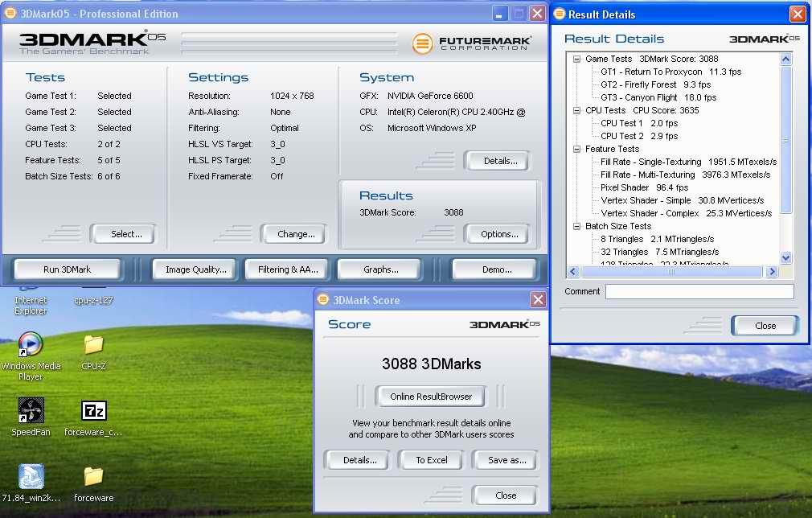
Task: Open the Results Options... button
Action: 498,234
